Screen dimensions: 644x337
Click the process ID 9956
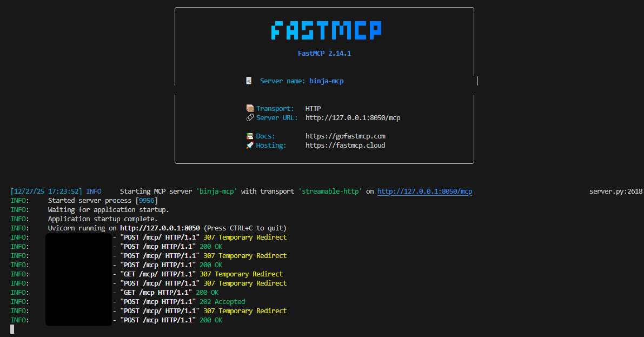coord(146,201)
